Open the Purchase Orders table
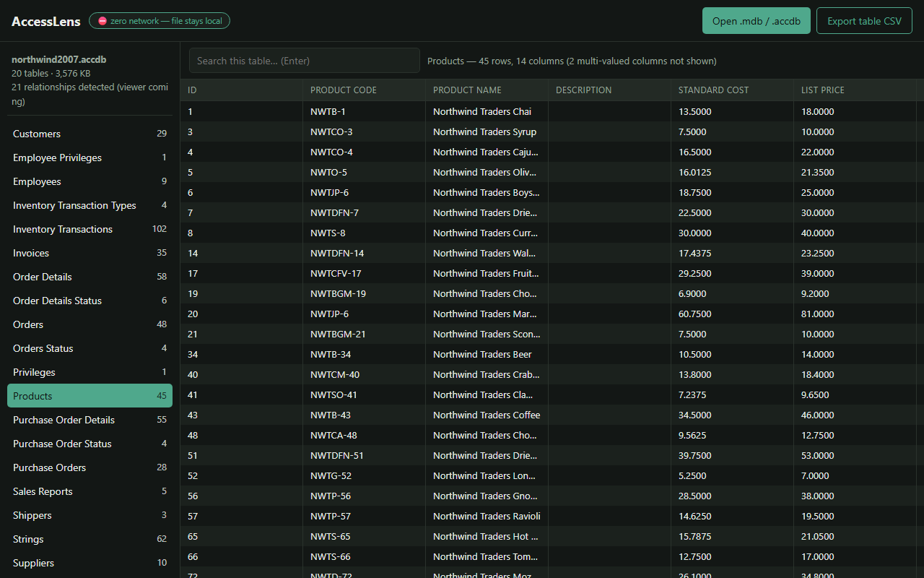The height and width of the screenshot is (578, 924). point(90,467)
